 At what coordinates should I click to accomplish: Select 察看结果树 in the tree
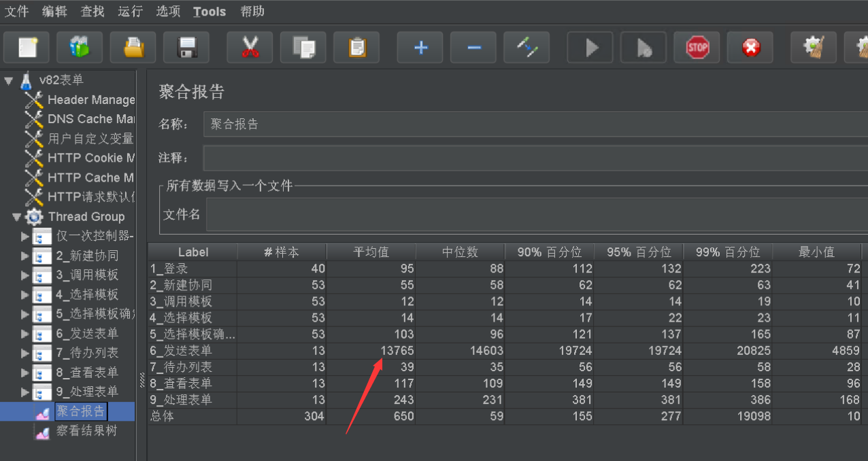point(86,431)
